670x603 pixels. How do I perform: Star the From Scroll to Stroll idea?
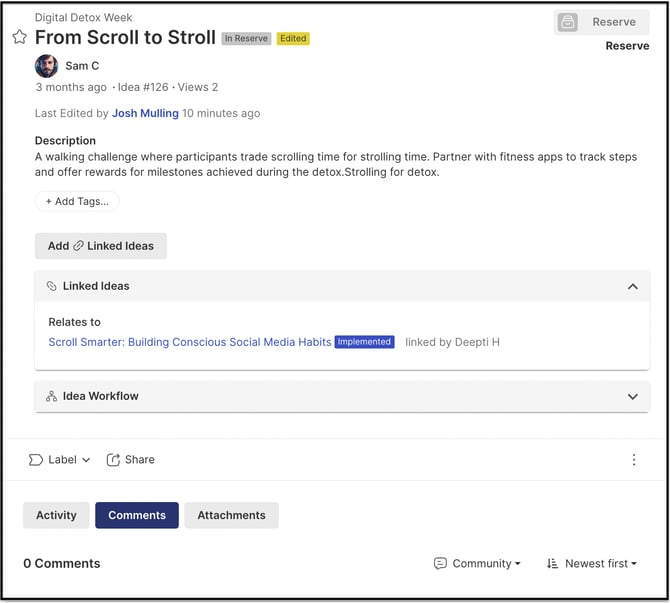(x=19, y=37)
